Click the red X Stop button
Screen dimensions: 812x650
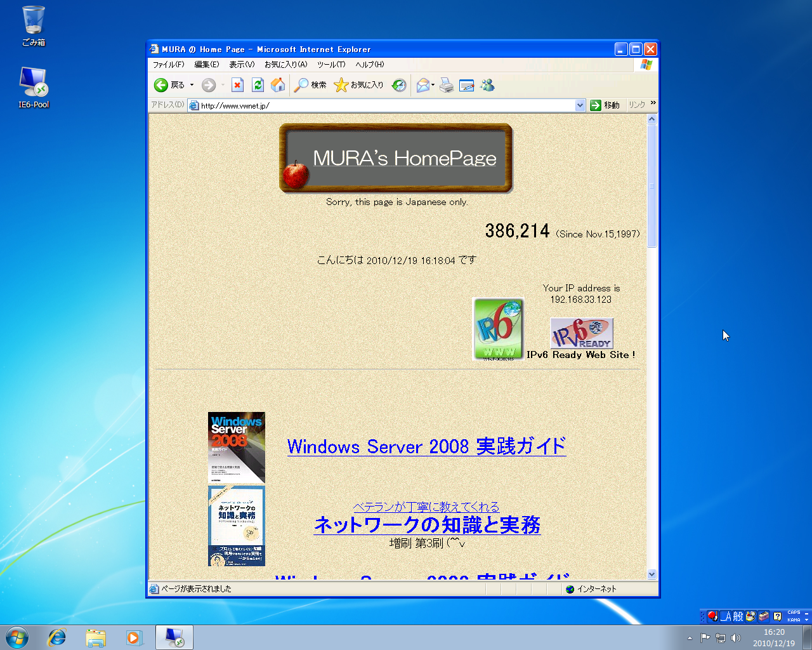point(237,85)
